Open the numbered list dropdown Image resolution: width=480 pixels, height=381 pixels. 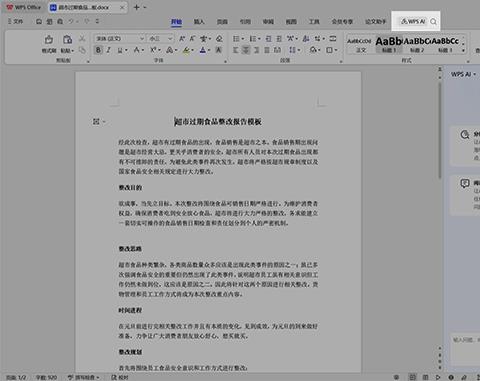pos(259,39)
